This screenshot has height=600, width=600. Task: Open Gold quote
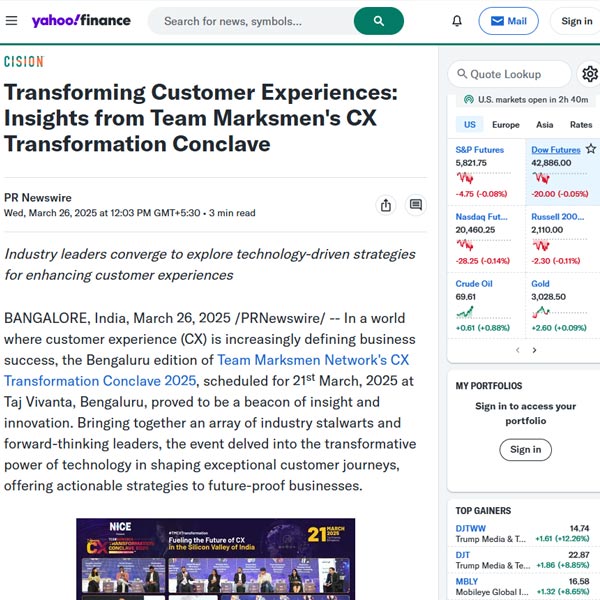(x=540, y=284)
